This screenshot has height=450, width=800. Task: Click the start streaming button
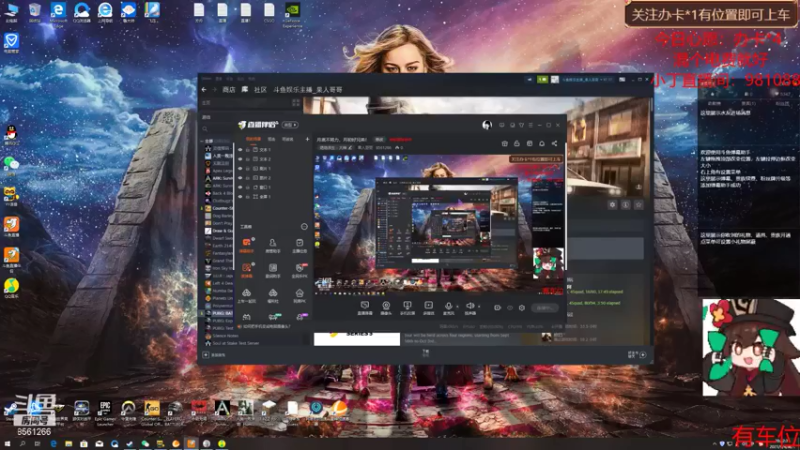pos(544,308)
